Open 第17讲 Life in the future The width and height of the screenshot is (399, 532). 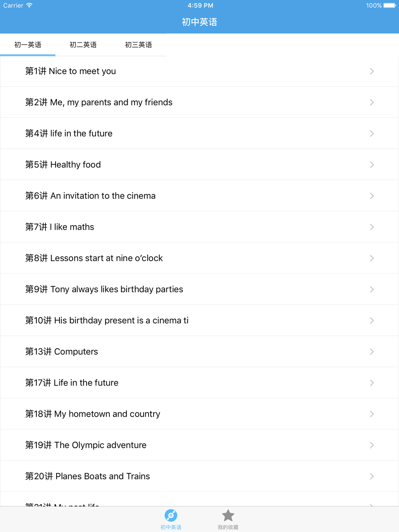click(x=72, y=383)
